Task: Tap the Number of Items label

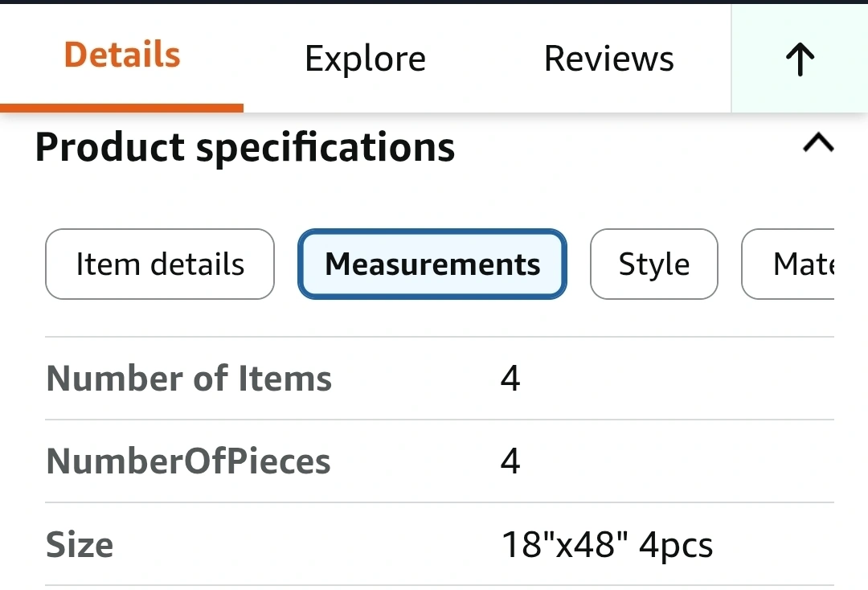Action: point(189,379)
